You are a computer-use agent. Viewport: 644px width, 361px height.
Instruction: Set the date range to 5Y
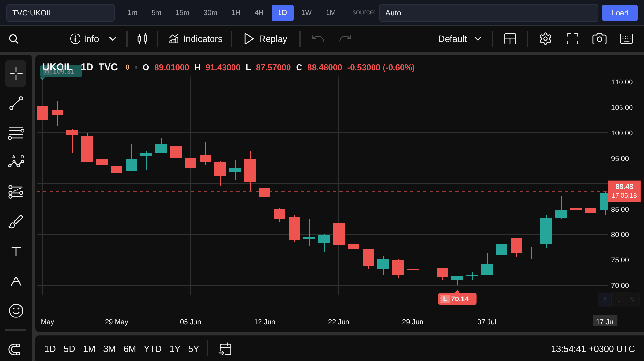coord(194,349)
